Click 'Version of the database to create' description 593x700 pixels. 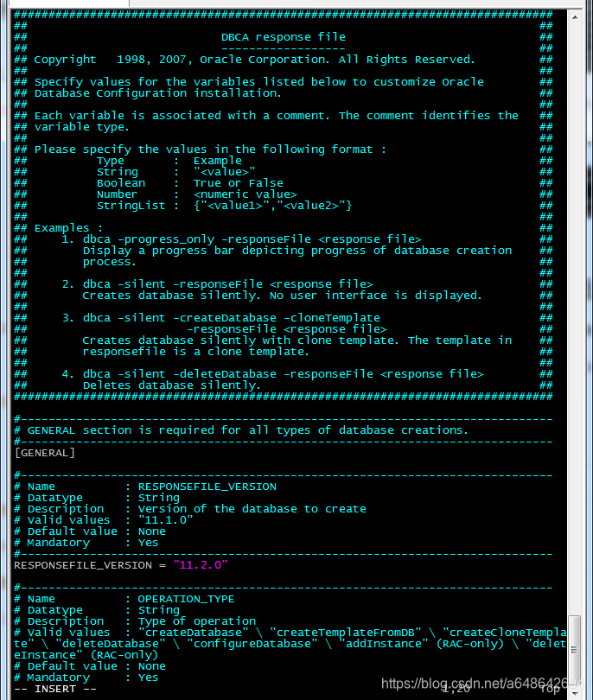pyautogui.click(x=252, y=509)
